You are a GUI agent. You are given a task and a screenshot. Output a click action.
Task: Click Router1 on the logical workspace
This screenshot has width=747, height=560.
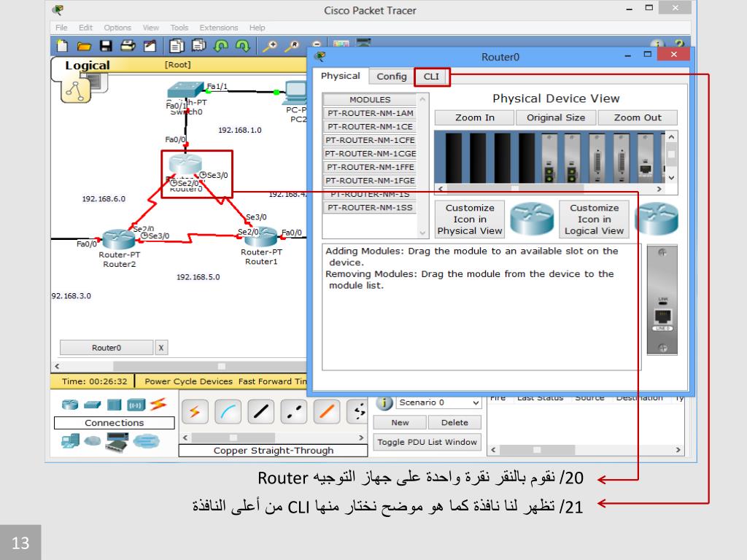260,236
